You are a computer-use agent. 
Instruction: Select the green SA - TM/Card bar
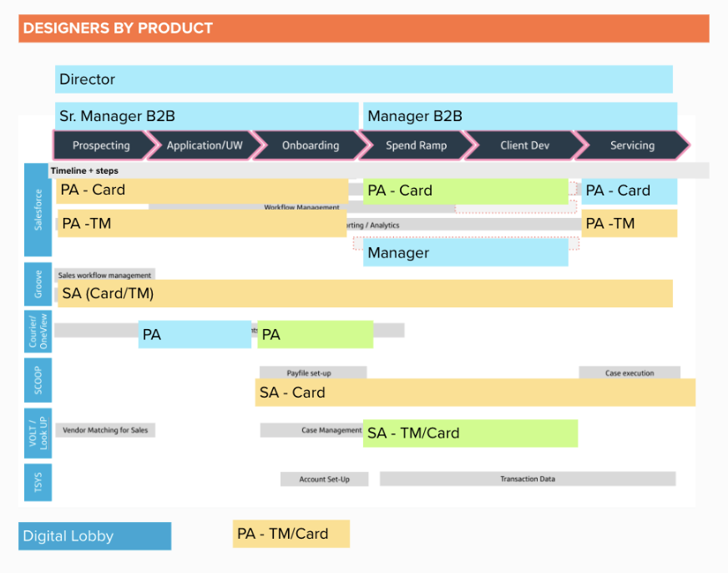click(x=470, y=434)
